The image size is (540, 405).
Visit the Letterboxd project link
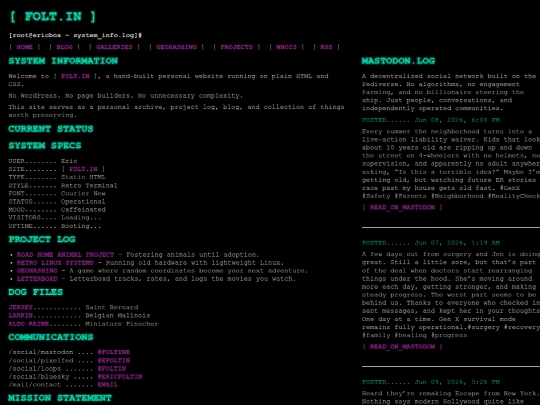tap(37, 279)
